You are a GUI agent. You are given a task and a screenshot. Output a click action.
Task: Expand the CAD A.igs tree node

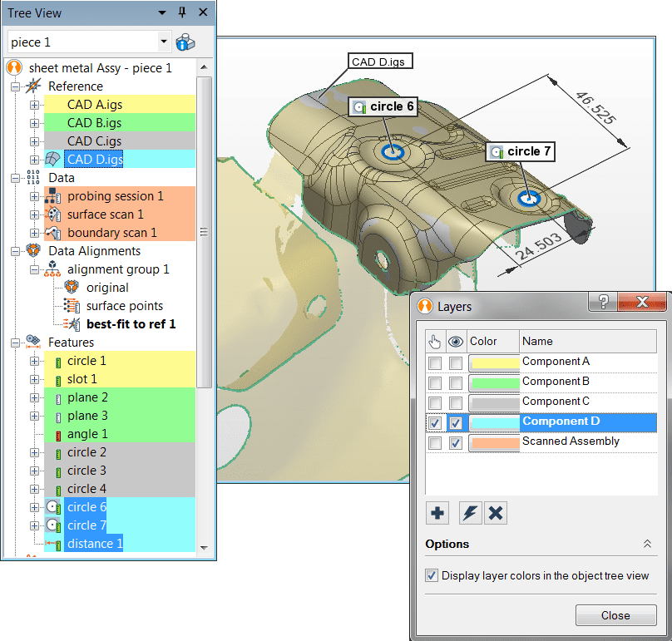(34, 105)
